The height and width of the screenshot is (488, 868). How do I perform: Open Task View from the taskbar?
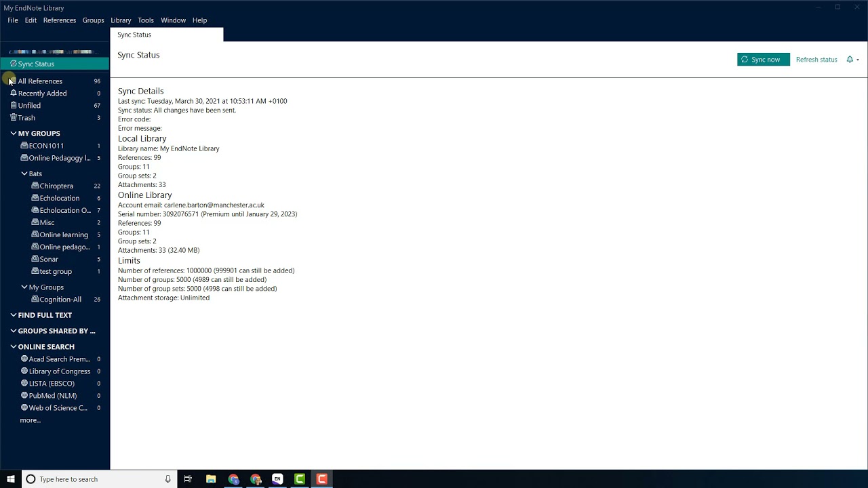(x=188, y=479)
